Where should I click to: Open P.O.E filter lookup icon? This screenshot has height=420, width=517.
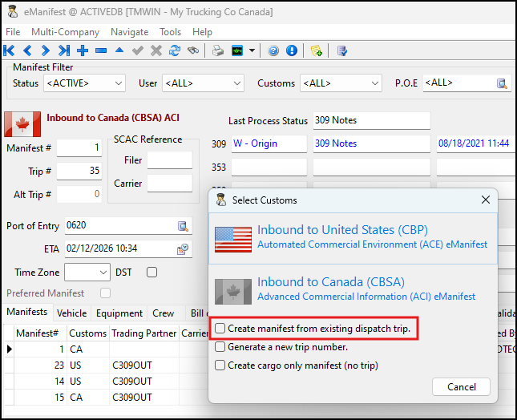click(x=502, y=83)
